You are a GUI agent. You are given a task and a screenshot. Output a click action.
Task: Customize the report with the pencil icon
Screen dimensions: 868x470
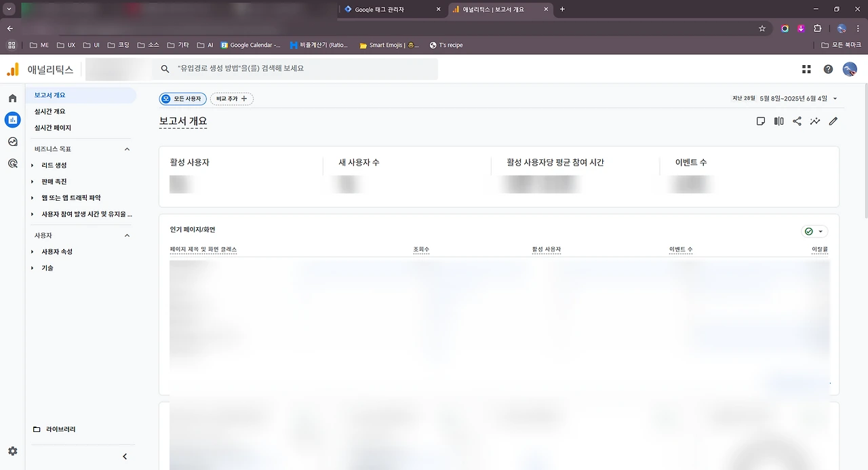(833, 121)
